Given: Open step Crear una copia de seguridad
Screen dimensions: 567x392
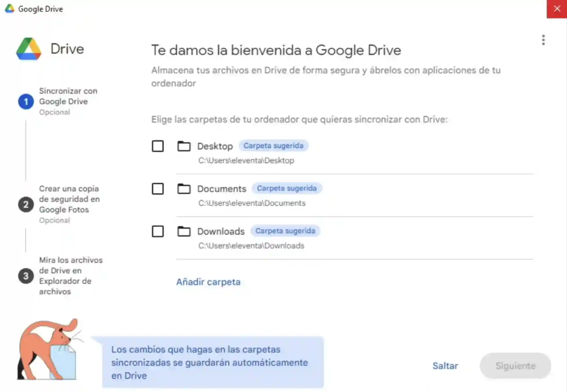Looking at the screenshot, I should pyautogui.click(x=69, y=199).
